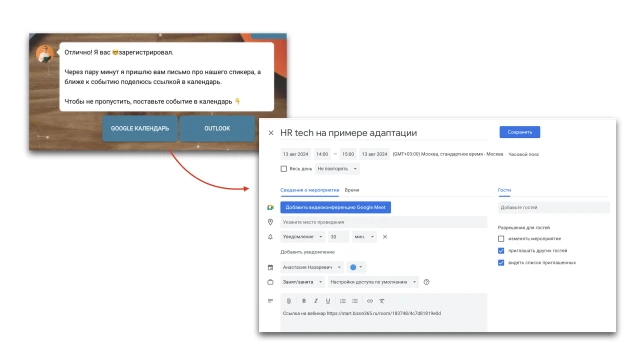Uncheck seeing guest list permission
This screenshot has width=640, height=360.
(x=501, y=263)
